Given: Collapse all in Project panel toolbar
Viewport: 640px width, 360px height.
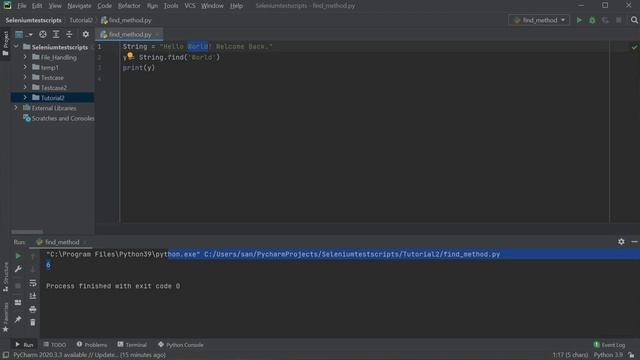Looking at the screenshot, I should tap(69, 34).
